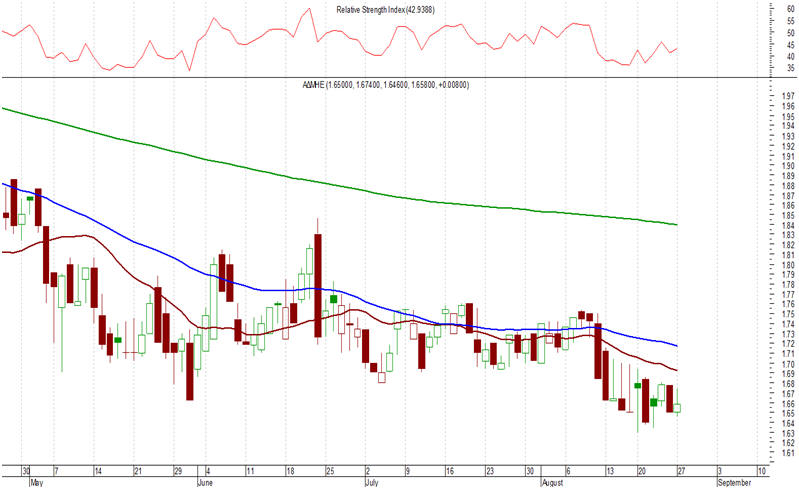Click date label 23 on time axis
This screenshot has height=489, width=799.
[490, 471]
